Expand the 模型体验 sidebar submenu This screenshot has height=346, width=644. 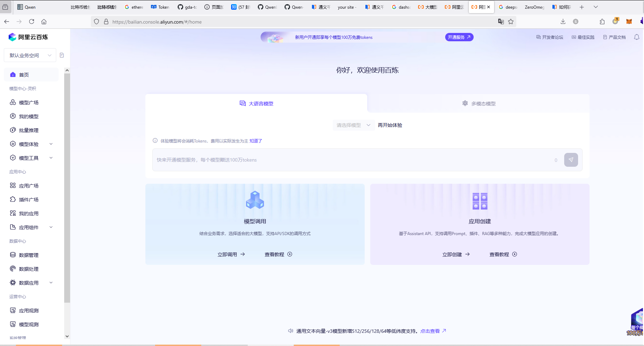click(51, 144)
